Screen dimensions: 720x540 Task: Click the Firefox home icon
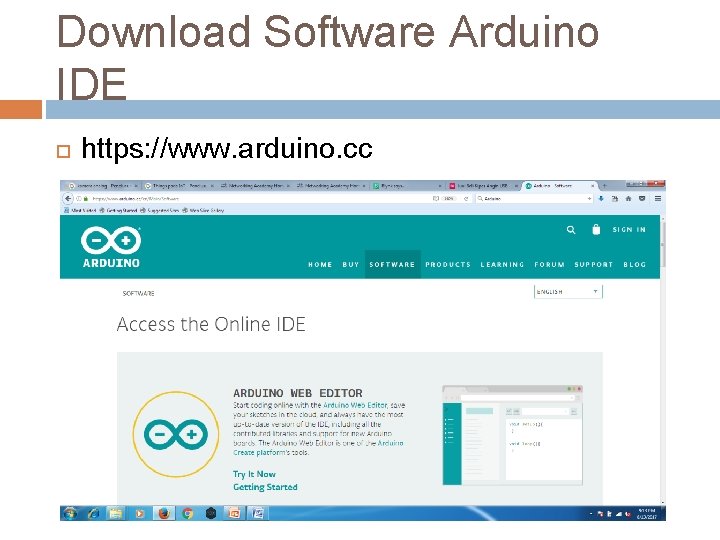[628, 199]
